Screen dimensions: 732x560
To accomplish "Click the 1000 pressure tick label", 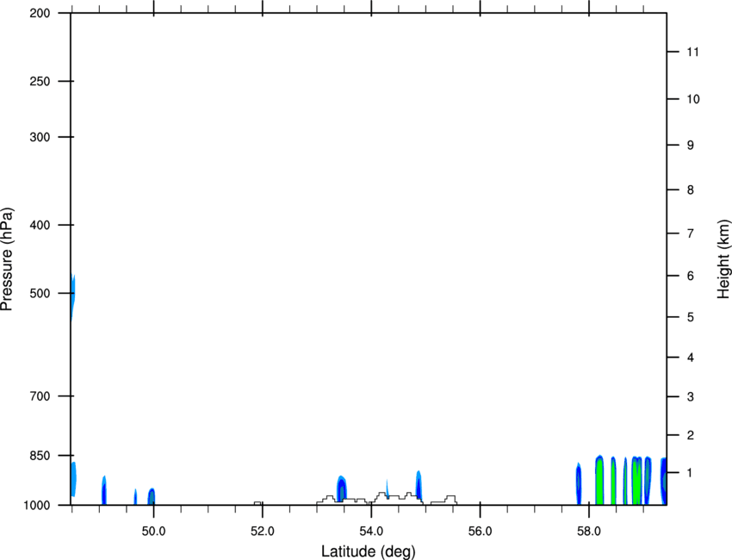I will pos(37,506).
